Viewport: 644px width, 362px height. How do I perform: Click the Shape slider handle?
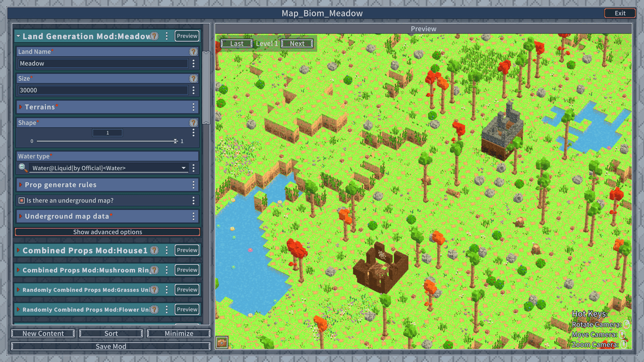[175, 141]
